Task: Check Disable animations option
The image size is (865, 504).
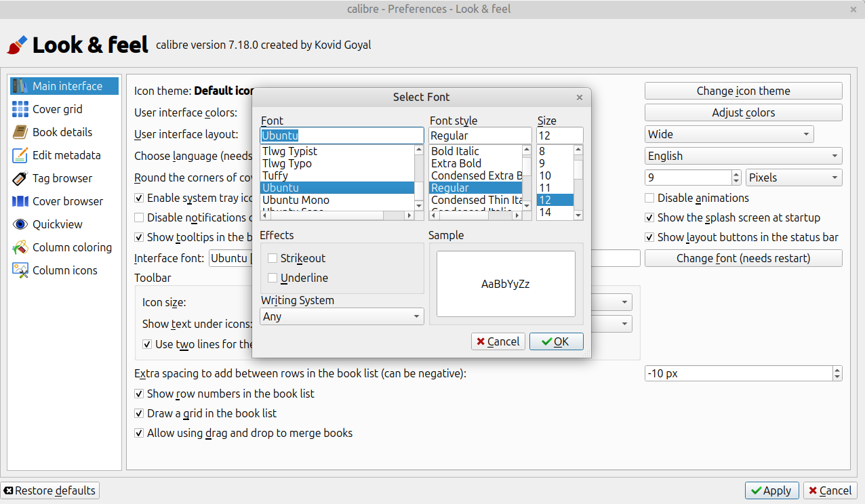Action: coord(650,198)
